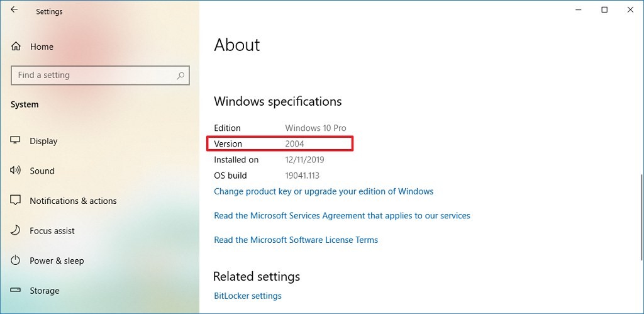Click the Storage drive icon
The width and height of the screenshot is (644, 314).
pyautogui.click(x=15, y=290)
